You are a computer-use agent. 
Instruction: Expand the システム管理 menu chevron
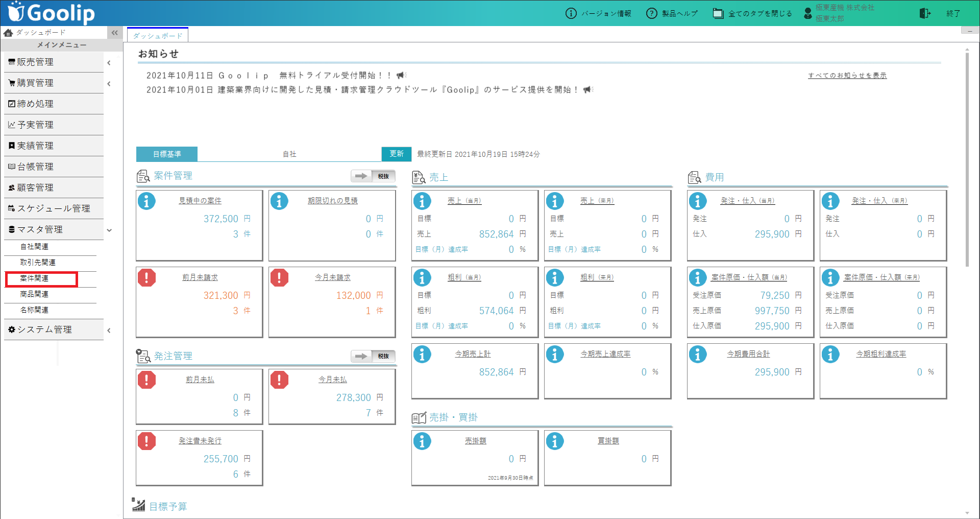[109, 331]
